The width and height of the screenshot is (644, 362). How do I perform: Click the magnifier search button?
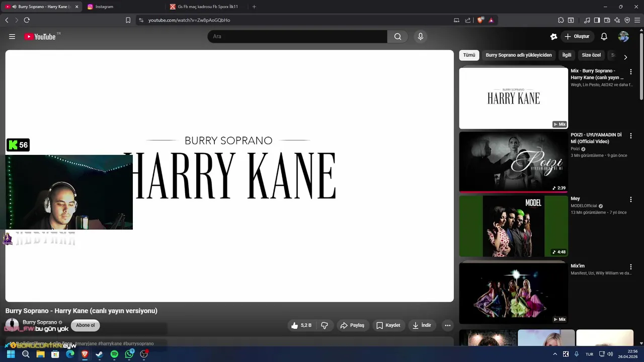click(397, 36)
